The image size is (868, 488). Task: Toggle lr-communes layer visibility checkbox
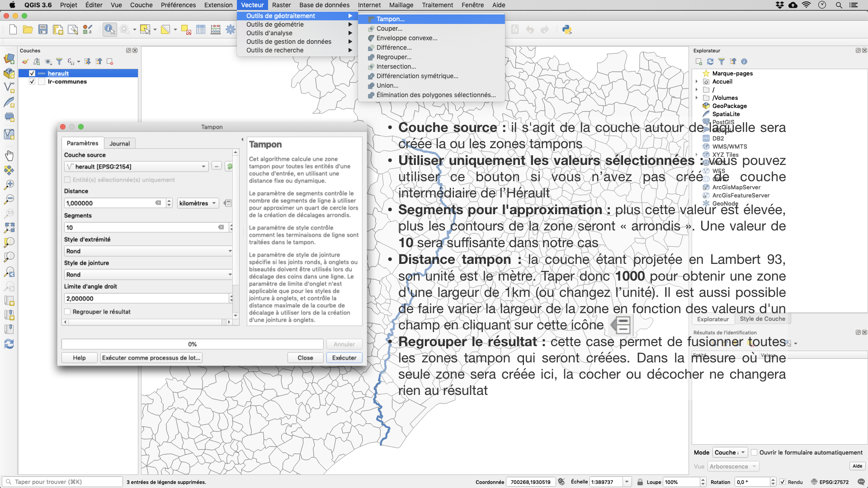point(32,82)
